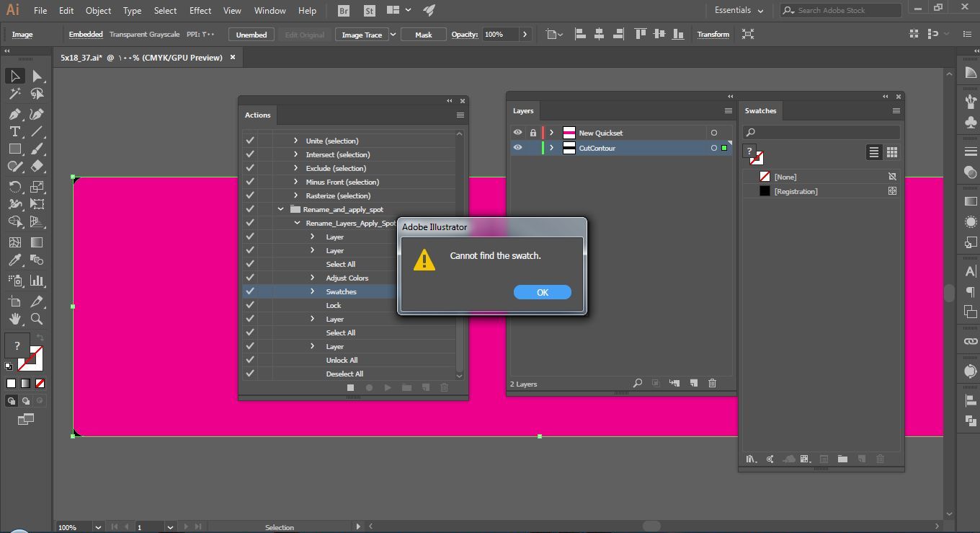This screenshot has height=533, width=980.
Task: Select the Selection (black arrow) tool
Action: [14, 76]
